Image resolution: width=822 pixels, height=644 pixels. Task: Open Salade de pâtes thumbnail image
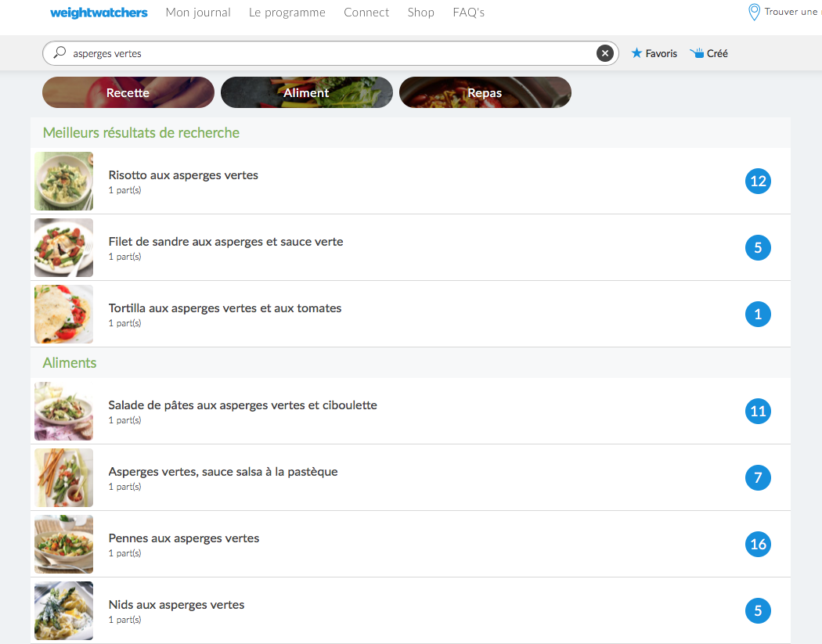pos(63,412)
